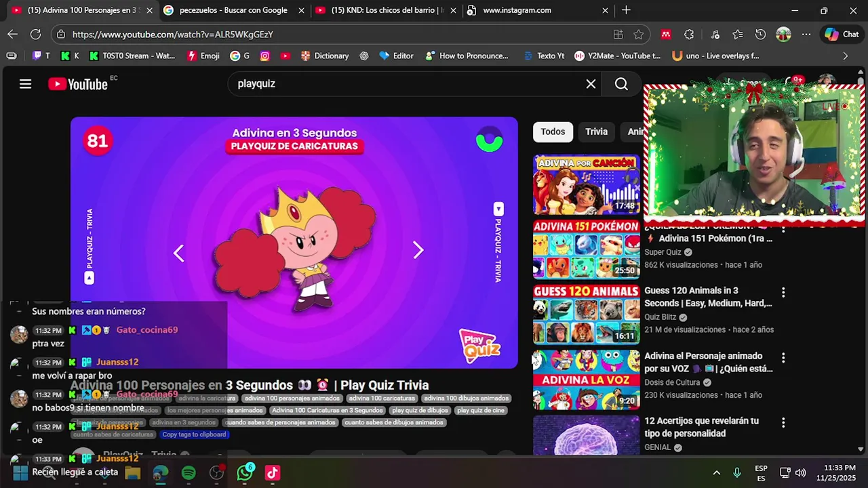This screenshot has width=868, height=488.
Task: Close the pecezuelos Google tab
Action: pos(302,10)
